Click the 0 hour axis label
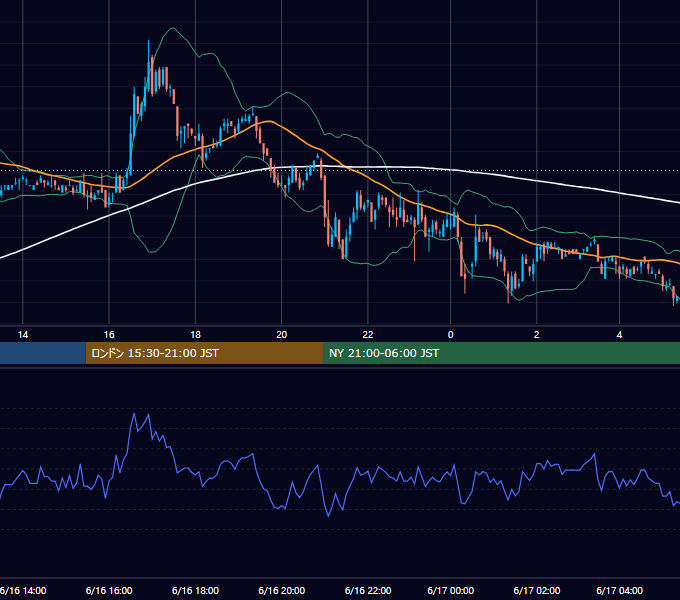The width and height of the screenshot is (680, 600). click(451, 335)
